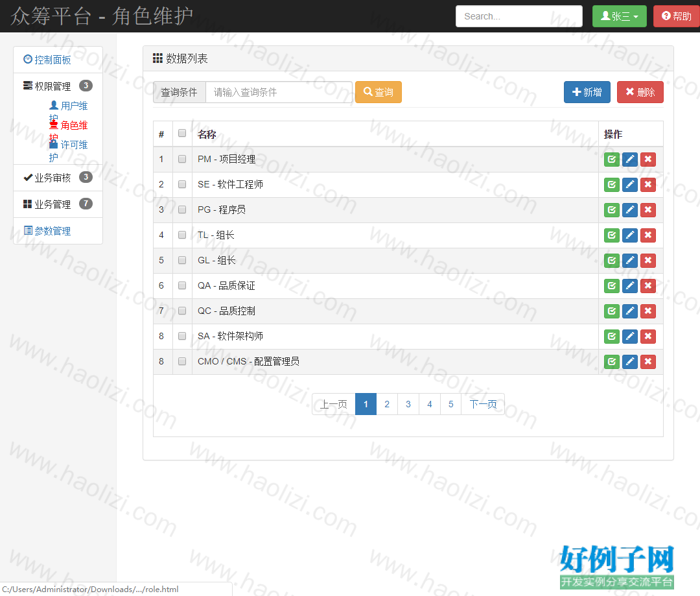Click the edit pencil icon for PM - 项目经理
Screen dimensions: 700x596
[x=630, y=160]
